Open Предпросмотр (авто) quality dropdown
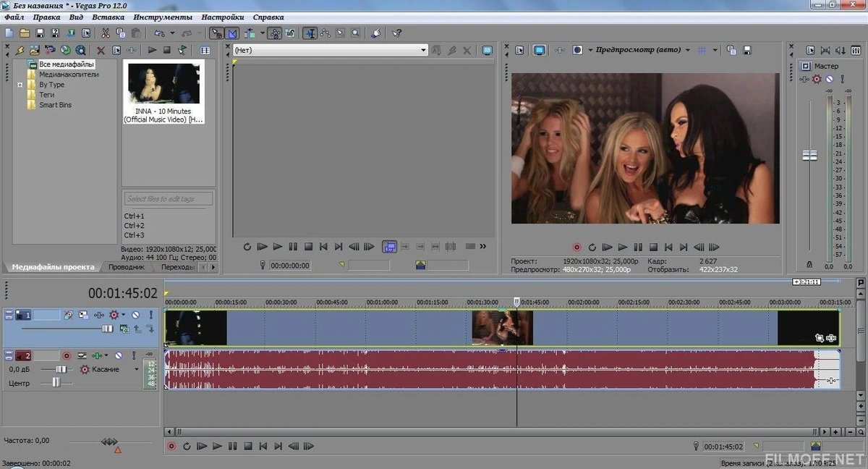 pos(687,50)
